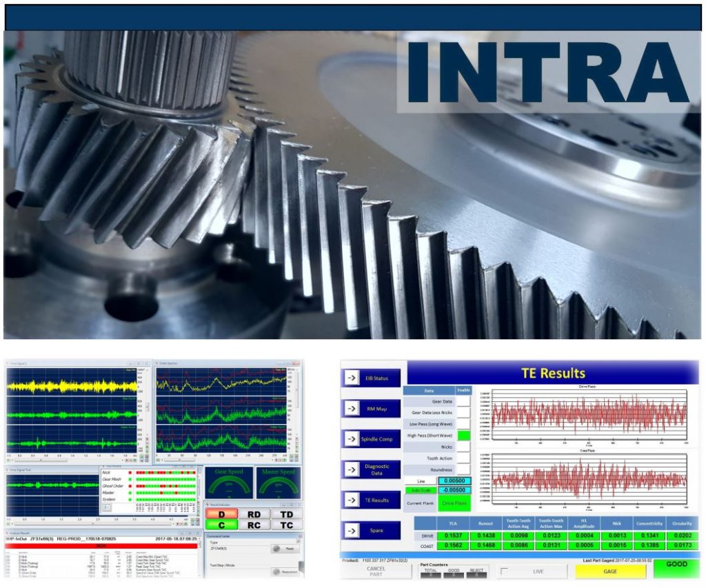Click the COAST TCA value 0.1562

(x=453, y=545)
